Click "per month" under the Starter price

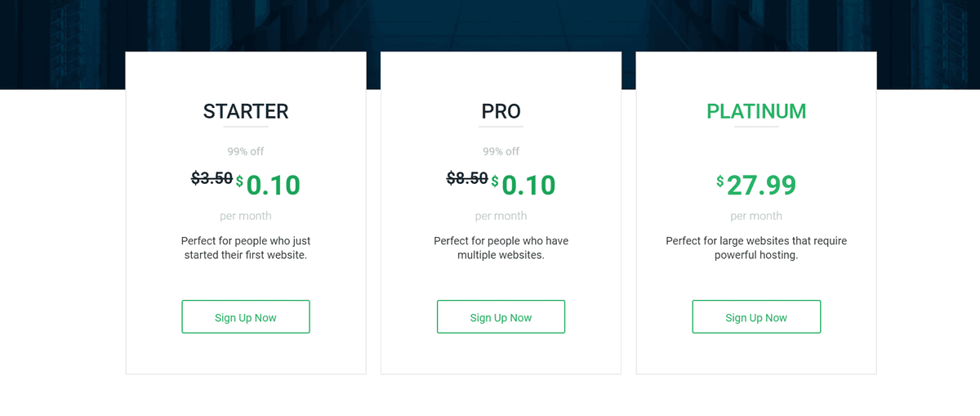pos(246,216)
